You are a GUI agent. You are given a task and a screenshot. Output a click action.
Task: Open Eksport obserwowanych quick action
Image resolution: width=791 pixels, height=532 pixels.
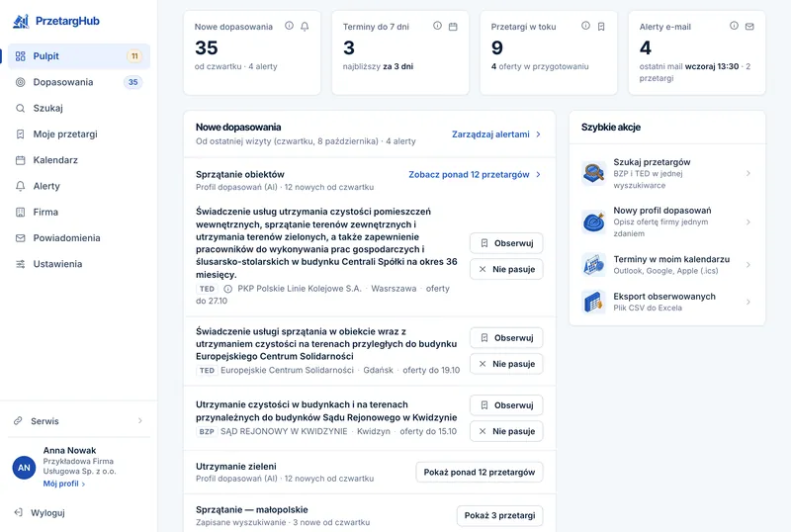666,302
